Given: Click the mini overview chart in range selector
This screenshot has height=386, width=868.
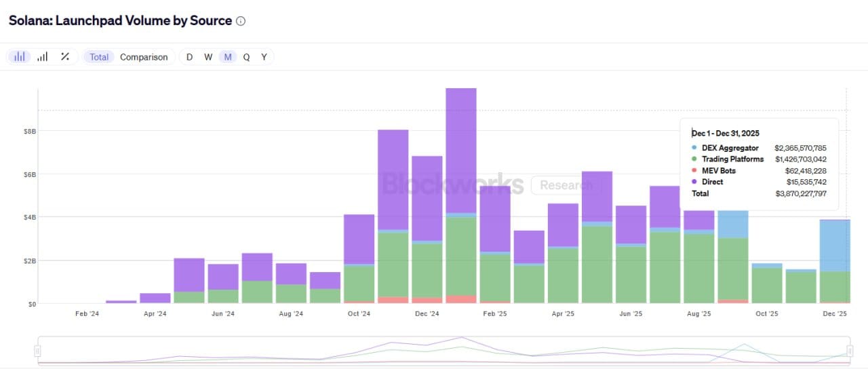Looking at the screenshot, I should pos(443,350).
